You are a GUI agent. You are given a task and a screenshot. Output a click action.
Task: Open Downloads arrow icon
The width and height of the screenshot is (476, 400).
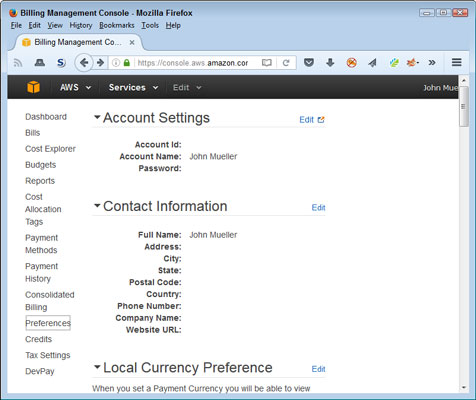click(330, 62)
